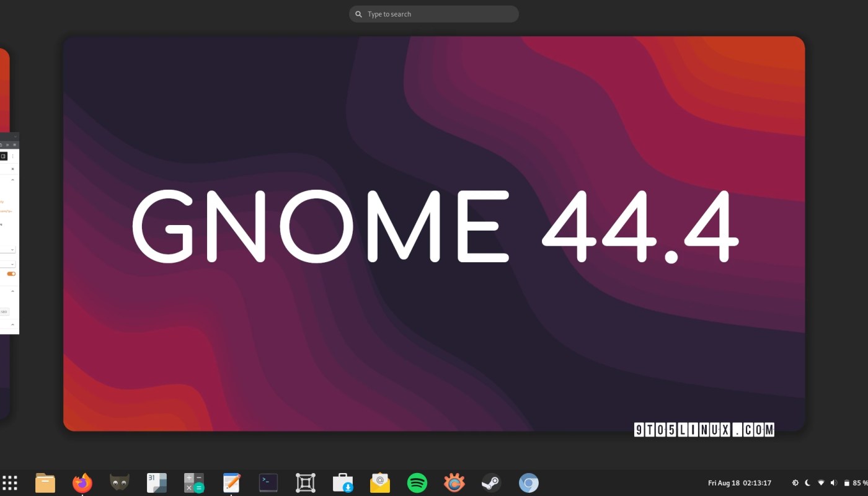The height and width of the screenshot is (496, 868).
Task: Open Firefox from the dock
Action: [82, 483]
